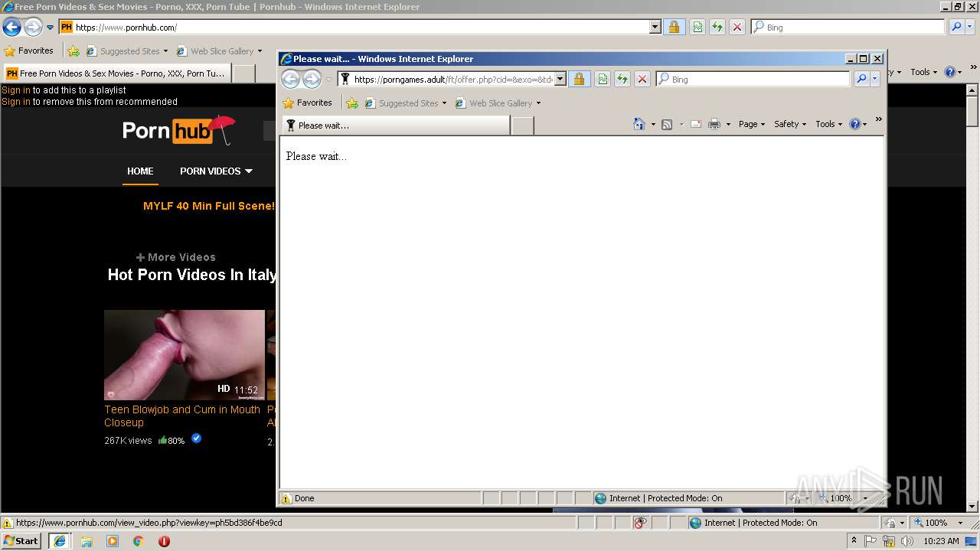The width and height of the screenshot is (980, 551).
Task: Toggle Compatibility View in the main window
Action: pos(697,28)
